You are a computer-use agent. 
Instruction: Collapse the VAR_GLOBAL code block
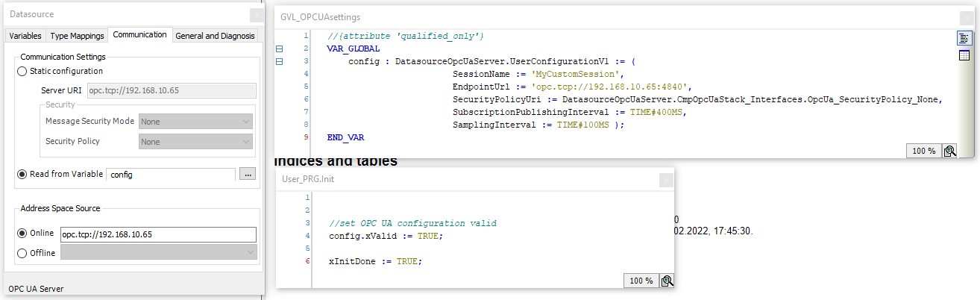coord(280,49)
